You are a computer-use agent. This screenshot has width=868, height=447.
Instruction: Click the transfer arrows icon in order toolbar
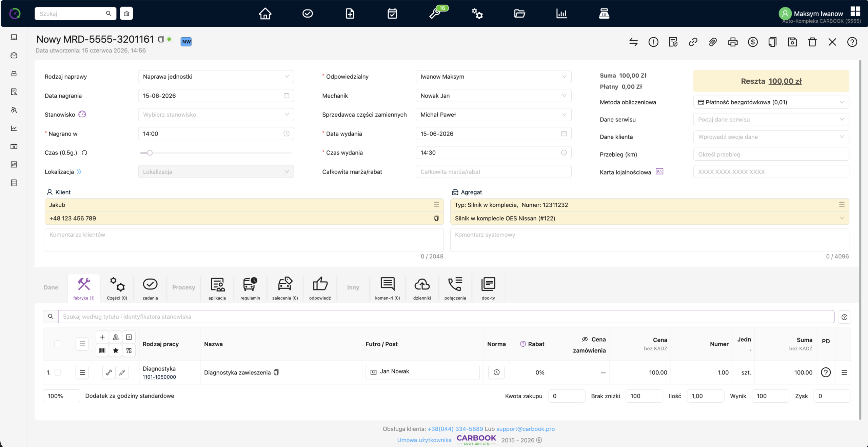tap(633, 42)
